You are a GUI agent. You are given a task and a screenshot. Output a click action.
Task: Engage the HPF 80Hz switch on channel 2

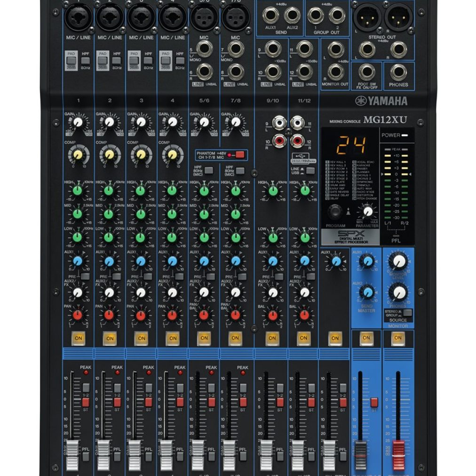pos(117,60)
